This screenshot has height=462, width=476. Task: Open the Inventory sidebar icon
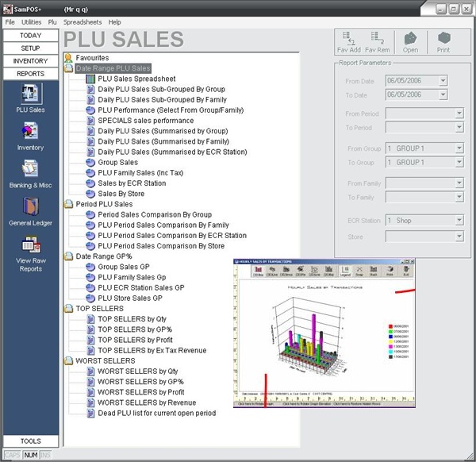[30, 131]
